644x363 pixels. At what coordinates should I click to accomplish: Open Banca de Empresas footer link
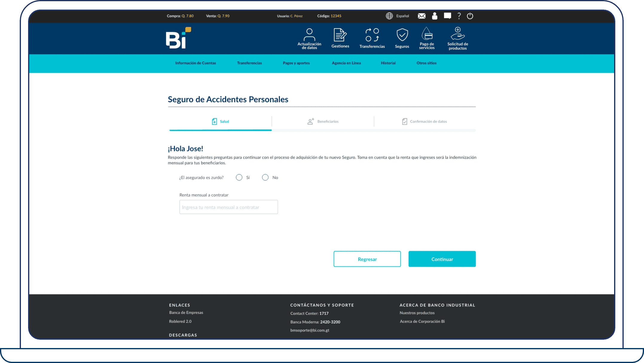[x=186, y=312]
